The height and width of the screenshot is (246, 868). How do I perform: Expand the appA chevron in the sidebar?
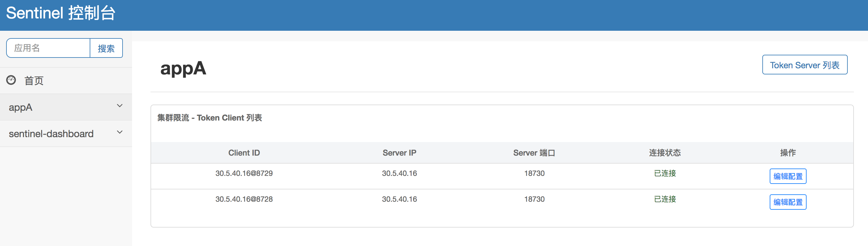(119, 106)
